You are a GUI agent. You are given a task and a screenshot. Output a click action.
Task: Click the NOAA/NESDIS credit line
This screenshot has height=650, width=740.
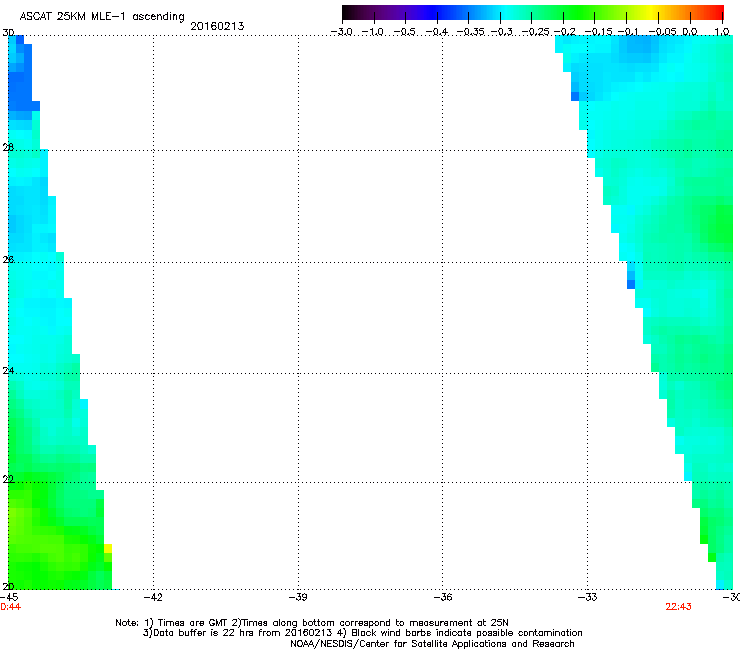(432, 644)
